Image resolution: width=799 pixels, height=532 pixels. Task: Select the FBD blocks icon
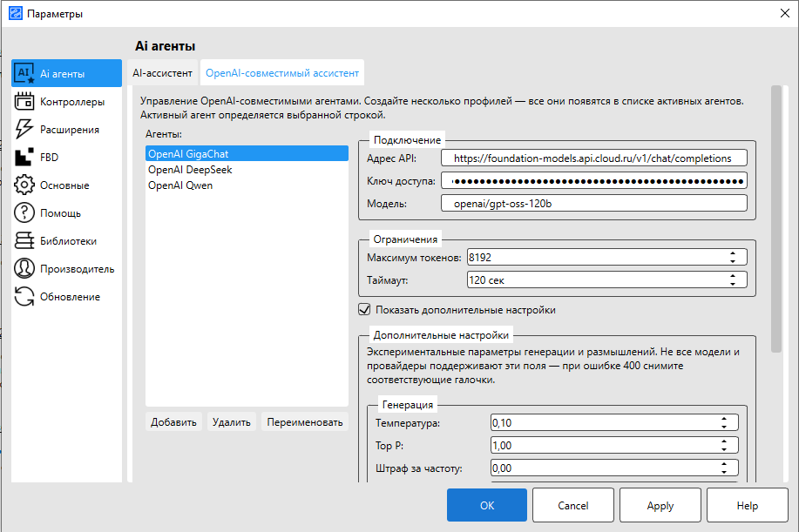(24, 158)
